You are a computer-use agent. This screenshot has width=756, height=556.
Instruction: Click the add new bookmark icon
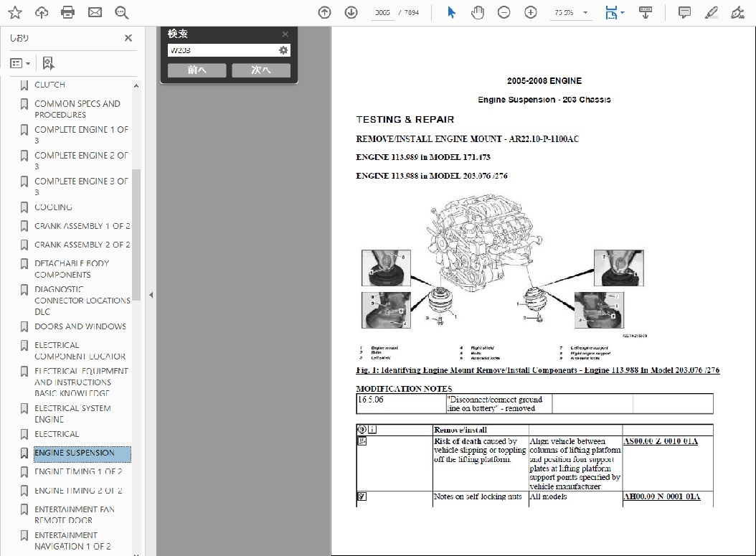pos(48,63)
